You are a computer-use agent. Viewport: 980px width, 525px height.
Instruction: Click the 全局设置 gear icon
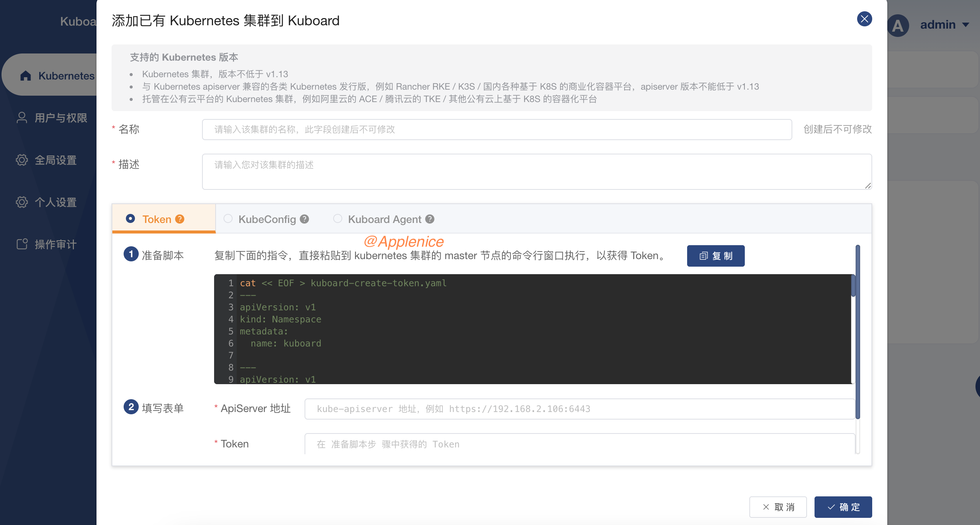point(22,160)
